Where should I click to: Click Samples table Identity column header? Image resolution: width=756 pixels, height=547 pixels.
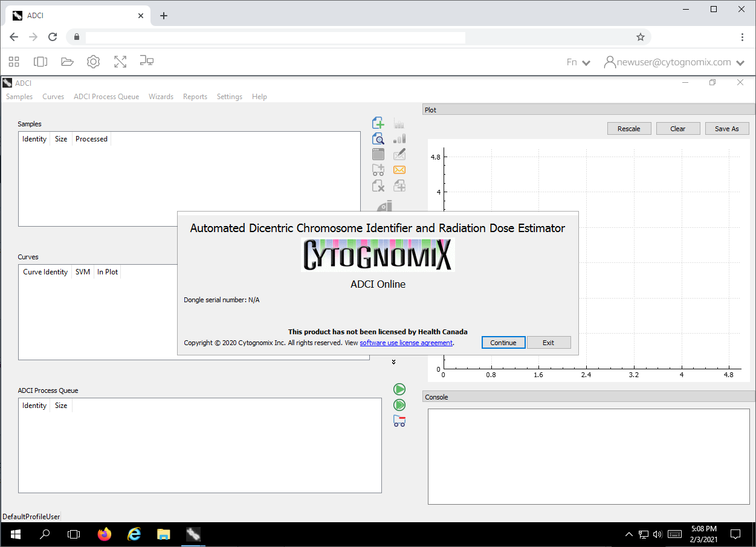click(x=34, y=139)
